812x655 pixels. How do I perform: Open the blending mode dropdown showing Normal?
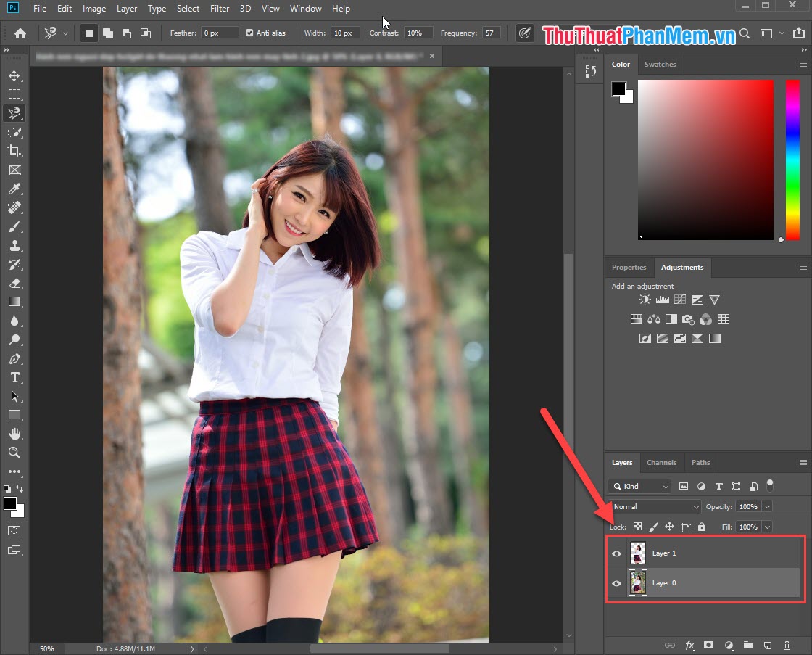(652, 506)
